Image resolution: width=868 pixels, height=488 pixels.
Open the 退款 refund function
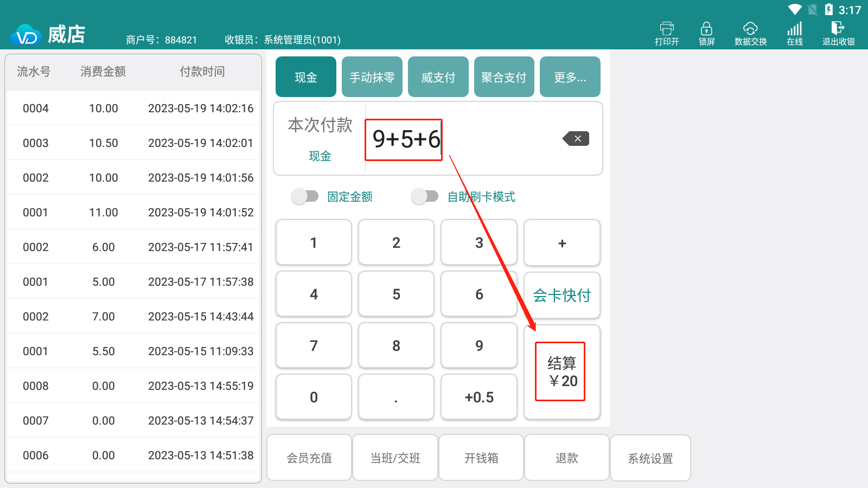566,458
